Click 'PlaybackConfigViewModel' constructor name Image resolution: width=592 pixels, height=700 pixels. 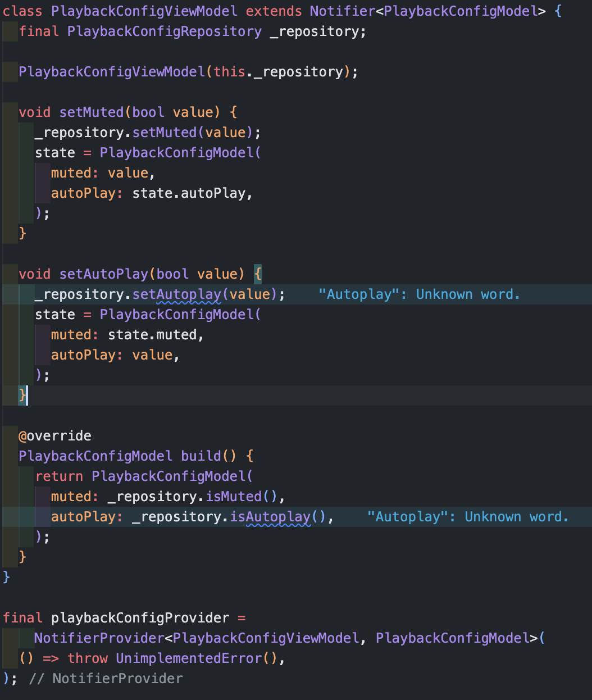coord(112,71)
